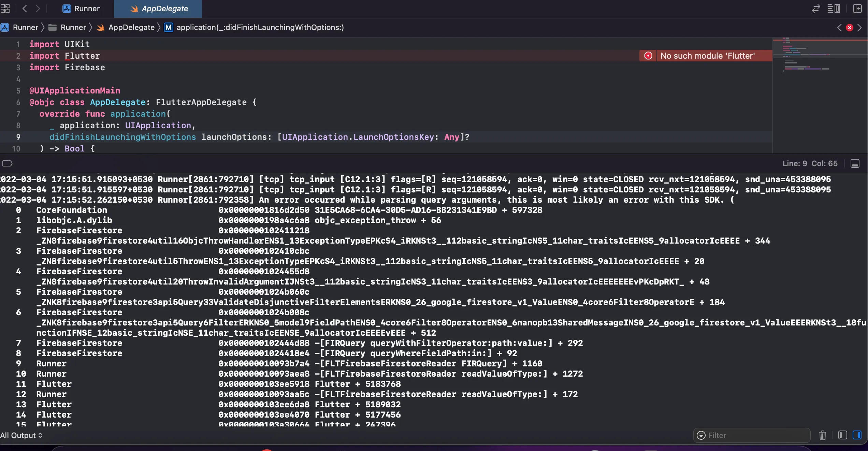Go forward in editor history
868x451 pixels.
click(38, 9)
